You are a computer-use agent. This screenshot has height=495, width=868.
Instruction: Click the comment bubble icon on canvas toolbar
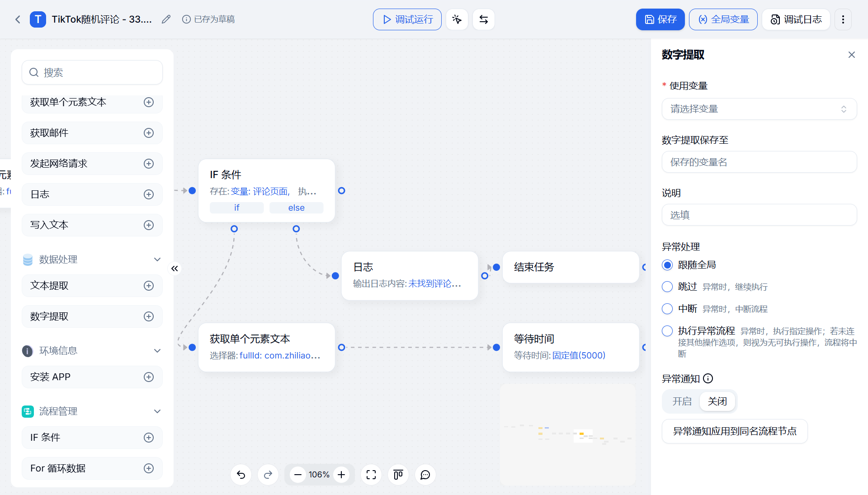pos(425,475)
